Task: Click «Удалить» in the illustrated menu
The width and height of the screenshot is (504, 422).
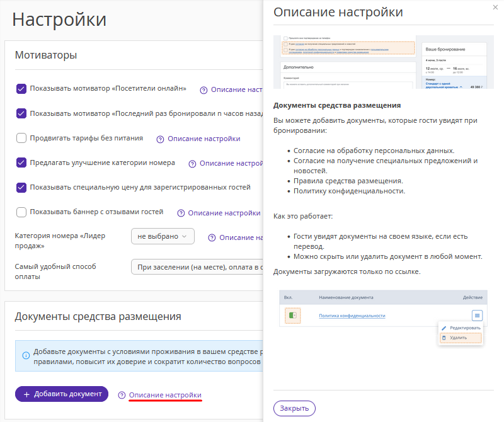Action: point(461,338)
